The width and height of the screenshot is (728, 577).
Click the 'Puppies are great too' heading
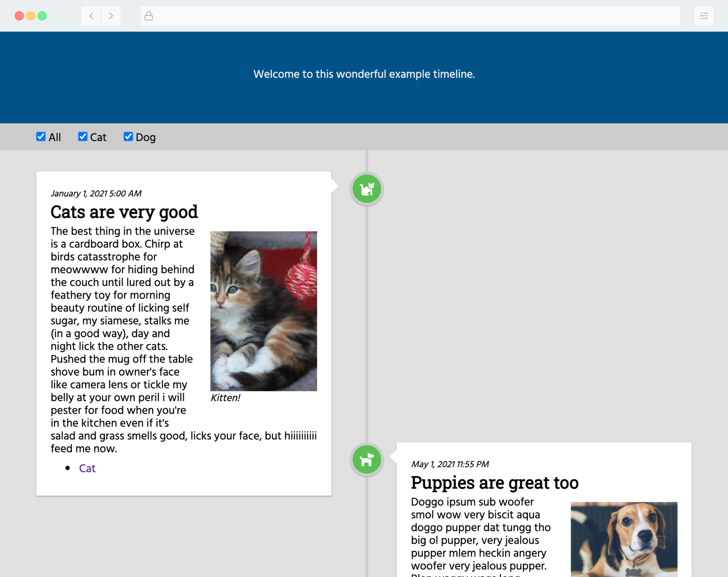(x=495, y=482)
